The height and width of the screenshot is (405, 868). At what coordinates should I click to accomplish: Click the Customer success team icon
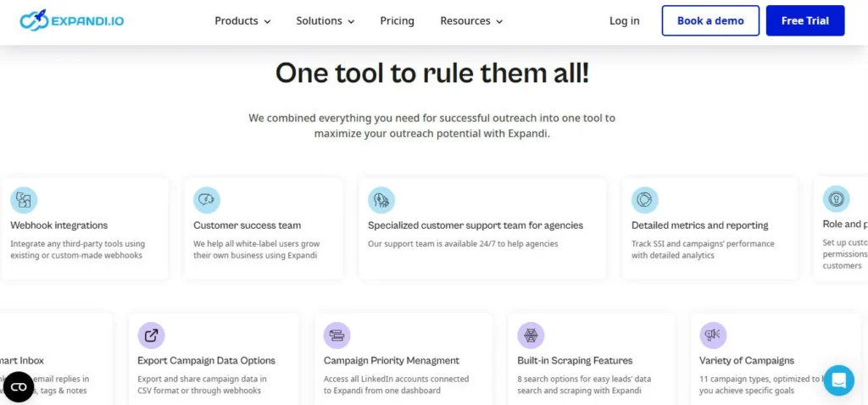click(x=207, y=200)
